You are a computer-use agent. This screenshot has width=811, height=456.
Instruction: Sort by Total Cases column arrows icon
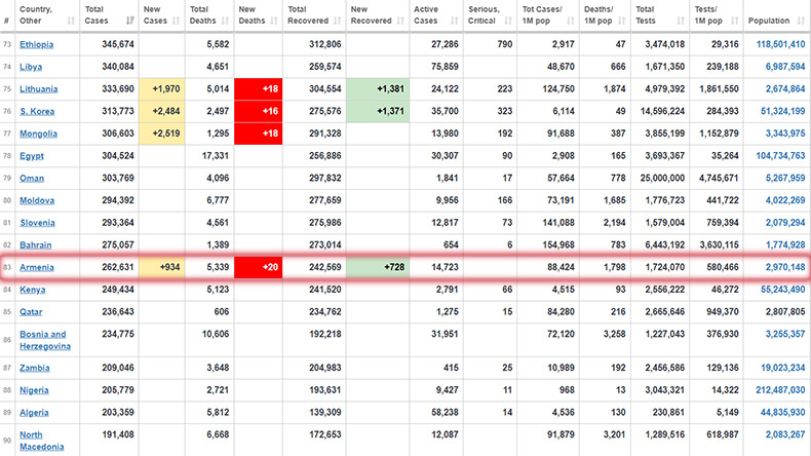[x=130, y=21]
